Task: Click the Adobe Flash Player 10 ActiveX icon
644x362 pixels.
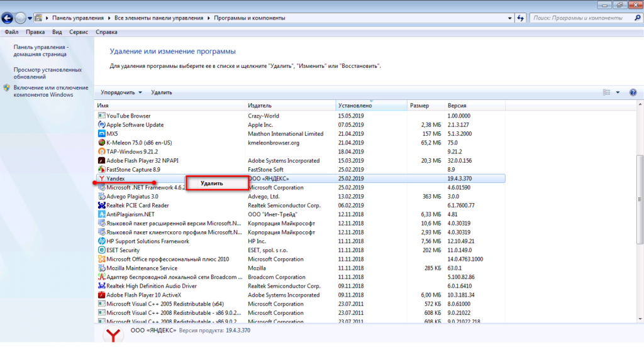Action: click(101, 295)
